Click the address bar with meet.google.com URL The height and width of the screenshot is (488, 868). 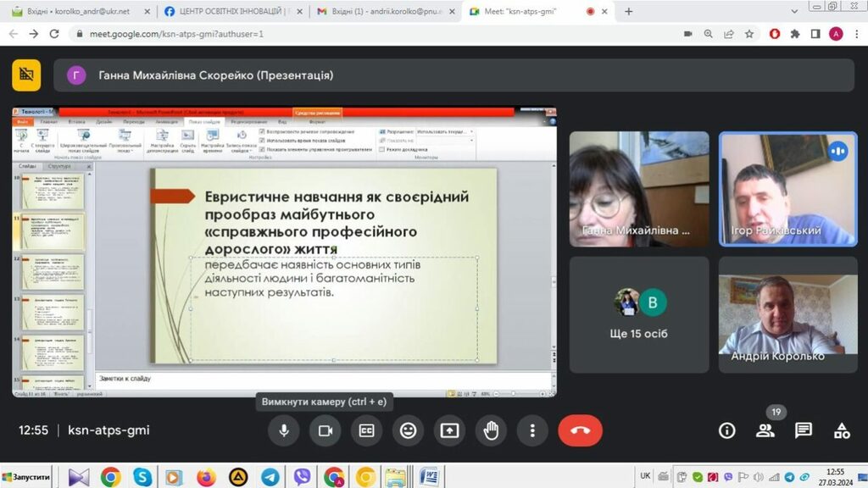click(339, 34)
